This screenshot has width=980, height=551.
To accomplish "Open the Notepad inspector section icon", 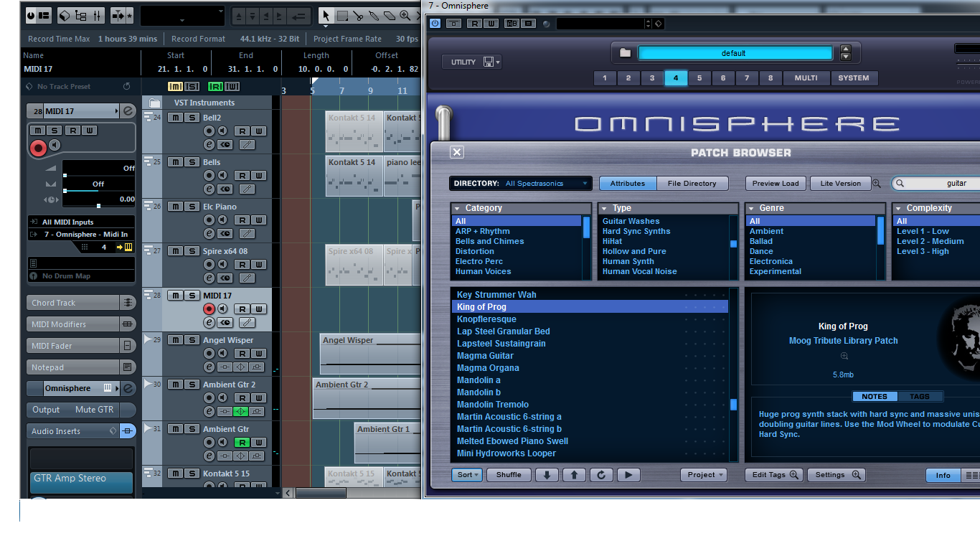I will (128, 367).
